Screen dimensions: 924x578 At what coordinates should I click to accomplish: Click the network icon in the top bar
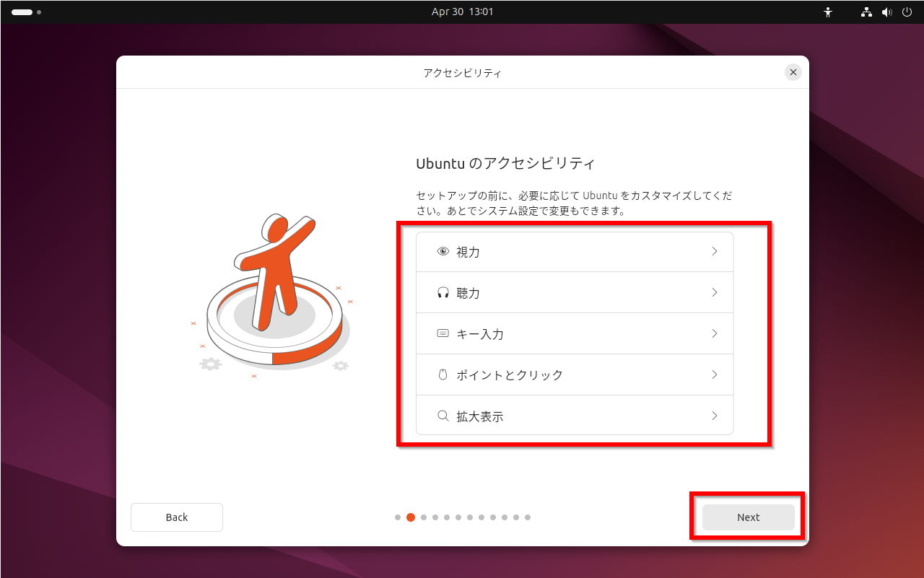coord(867,12)
